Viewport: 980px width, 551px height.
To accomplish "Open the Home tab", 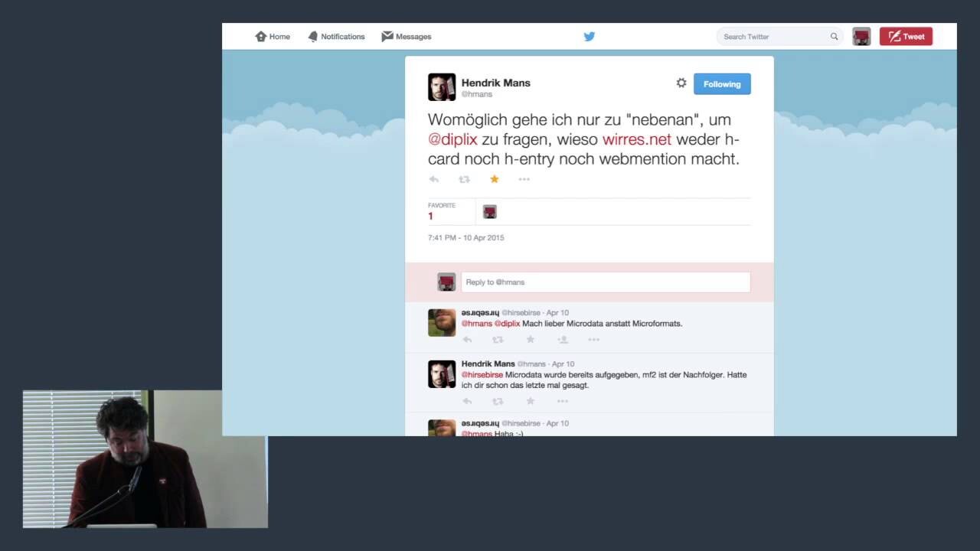I will tap(273, 37).
